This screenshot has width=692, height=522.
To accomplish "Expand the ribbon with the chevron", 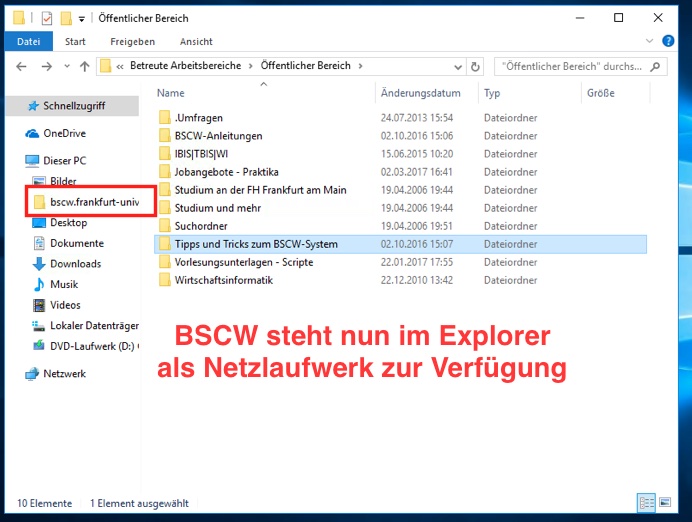I will tap(649, 41).
